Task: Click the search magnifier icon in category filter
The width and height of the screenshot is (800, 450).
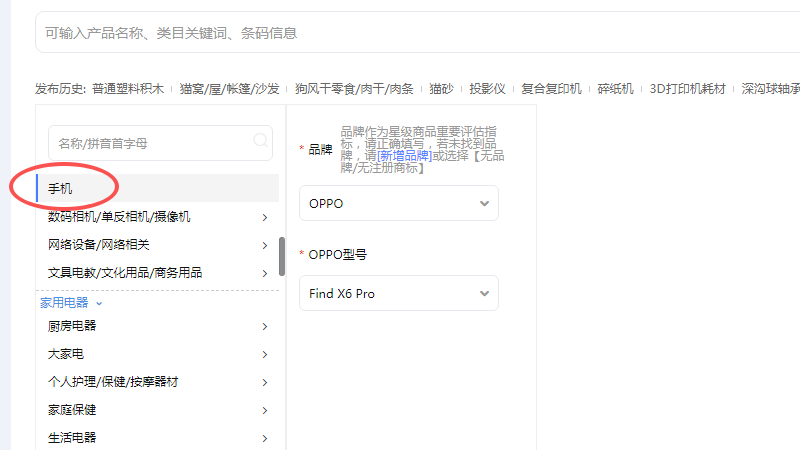Action: coord(261,141)
